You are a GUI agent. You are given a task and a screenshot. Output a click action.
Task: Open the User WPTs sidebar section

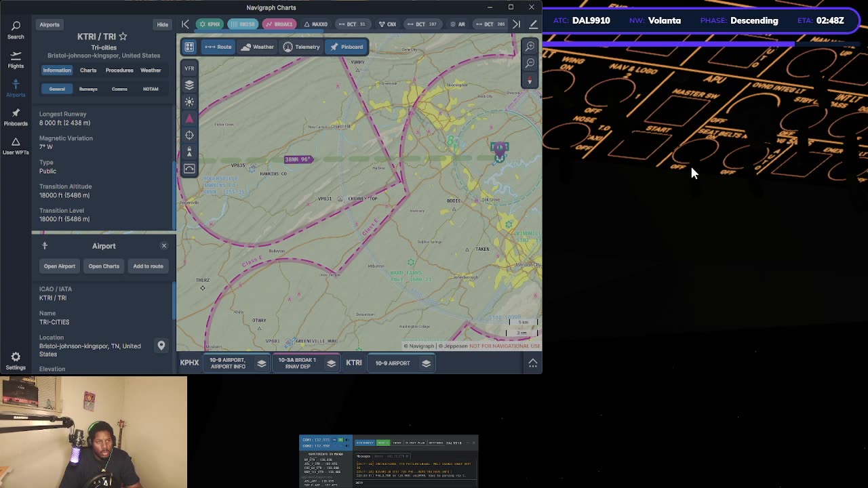[x=16, y=146]
